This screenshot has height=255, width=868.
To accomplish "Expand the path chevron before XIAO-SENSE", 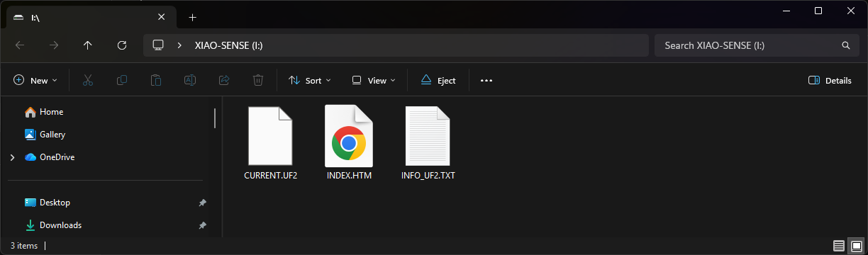I will (180, 45).
